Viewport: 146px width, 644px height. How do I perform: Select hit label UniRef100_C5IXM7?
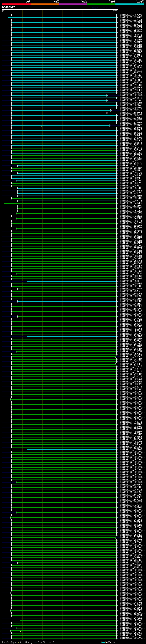(131, 37)
